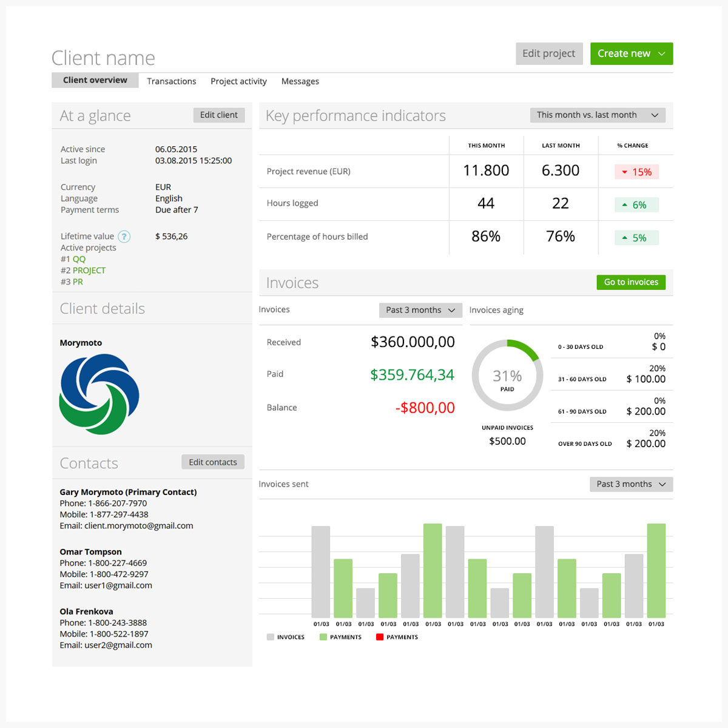Click the Lifetime value help question-mark icon
Screen dimensions: 728x728
click(124, 237)
